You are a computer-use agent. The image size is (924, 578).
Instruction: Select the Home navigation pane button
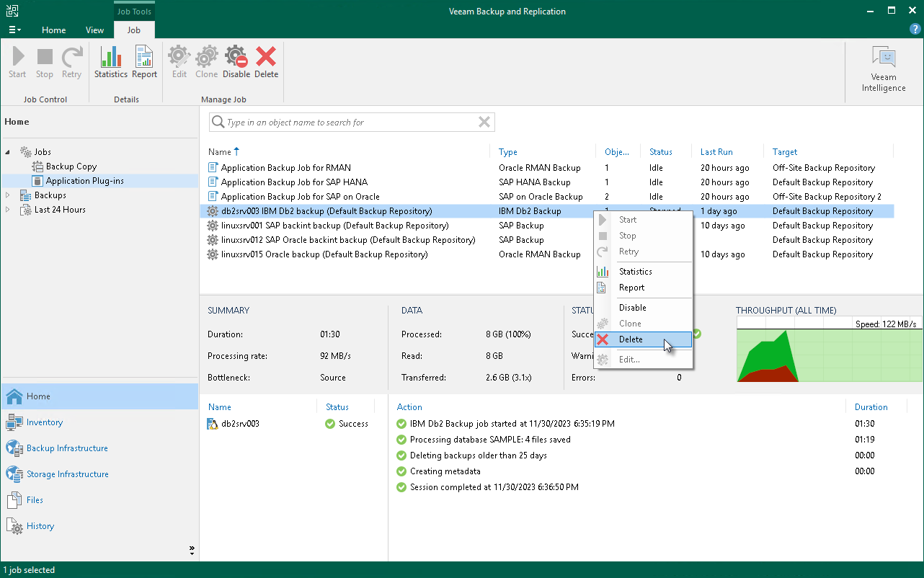pos(99,396)
